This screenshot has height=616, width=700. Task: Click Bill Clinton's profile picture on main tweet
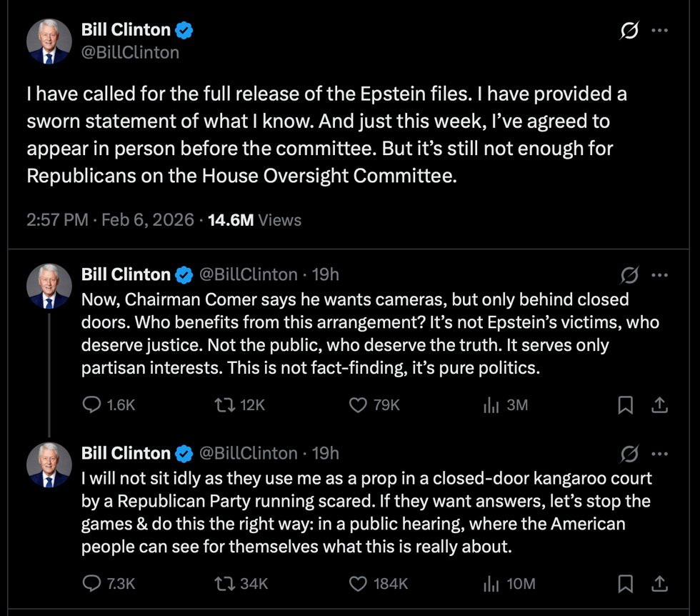point(49,41)
